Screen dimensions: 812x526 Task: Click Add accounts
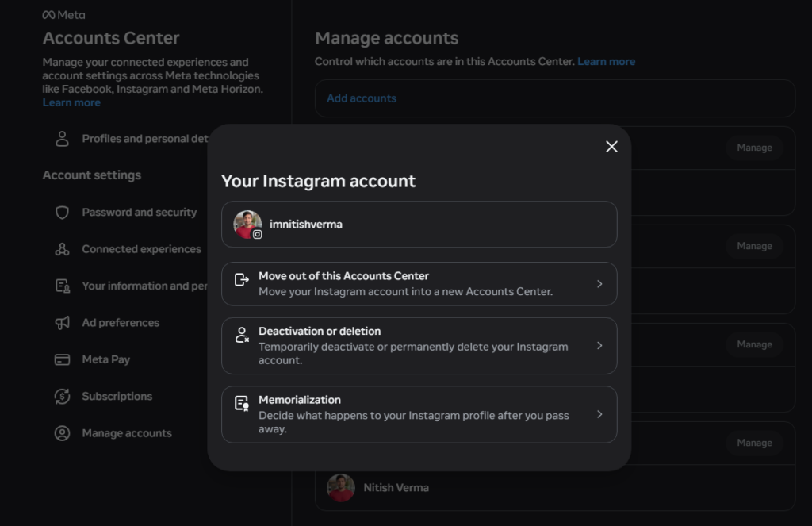pyautogui.click(x=362, y=98)
